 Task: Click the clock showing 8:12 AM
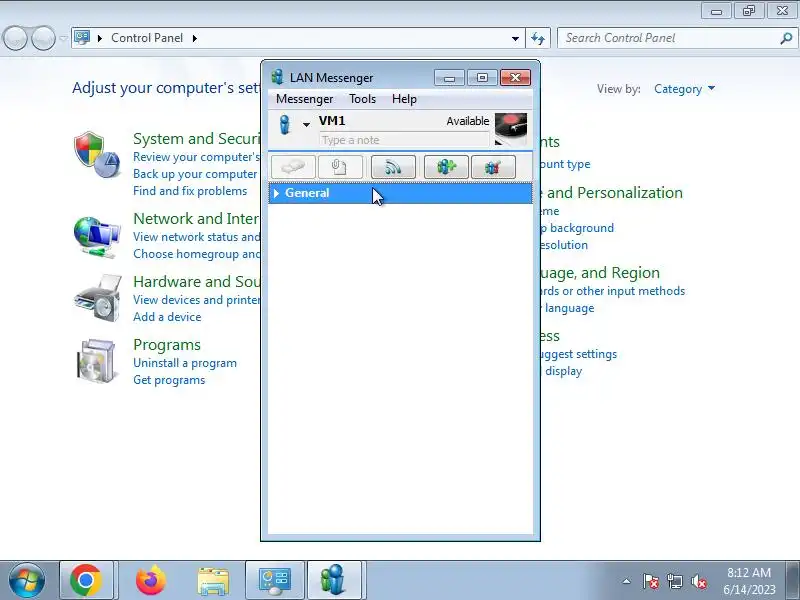click(748, 572)
